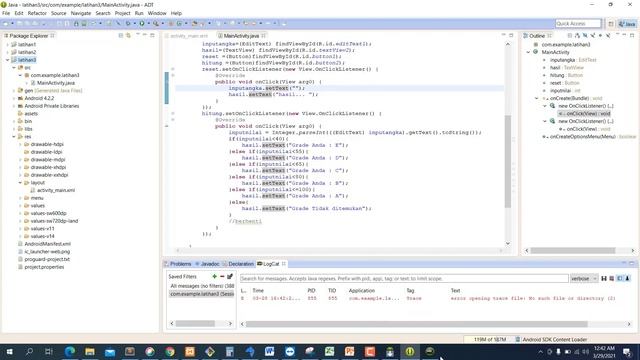Switch to the Problems tab

tap(178, 264)
